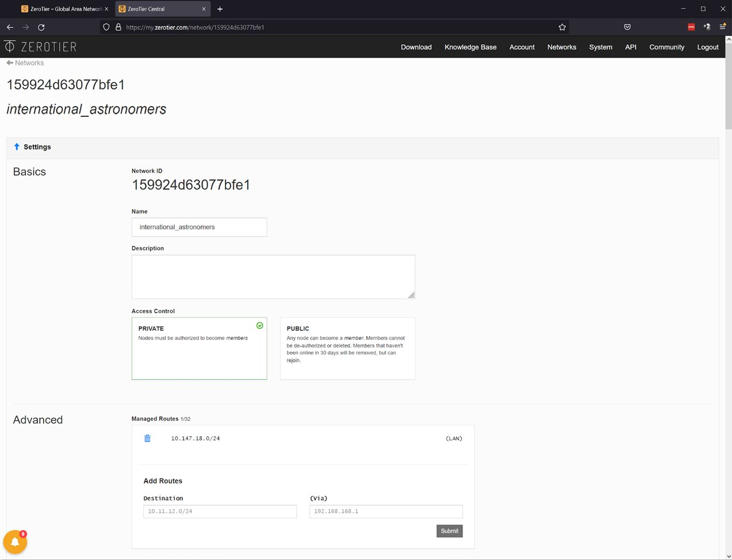Click the Name field with international_astronomers
Screen dimensions: 732x560
pyautogui.click(x=199, y=227)
